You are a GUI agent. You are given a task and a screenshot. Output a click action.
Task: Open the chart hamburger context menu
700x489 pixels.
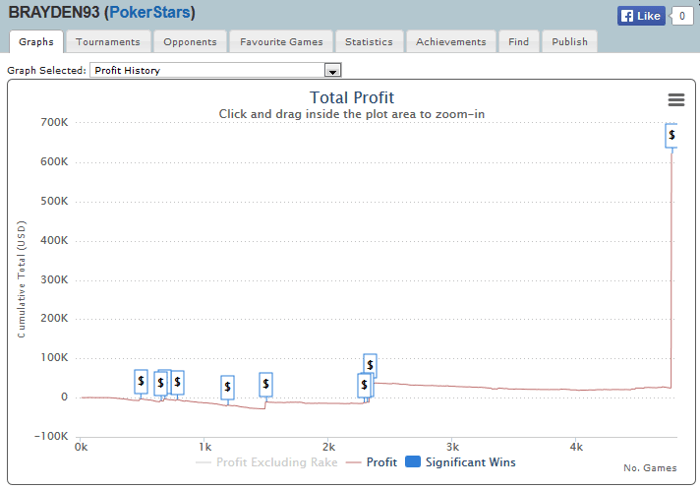(x=676, y=100)
